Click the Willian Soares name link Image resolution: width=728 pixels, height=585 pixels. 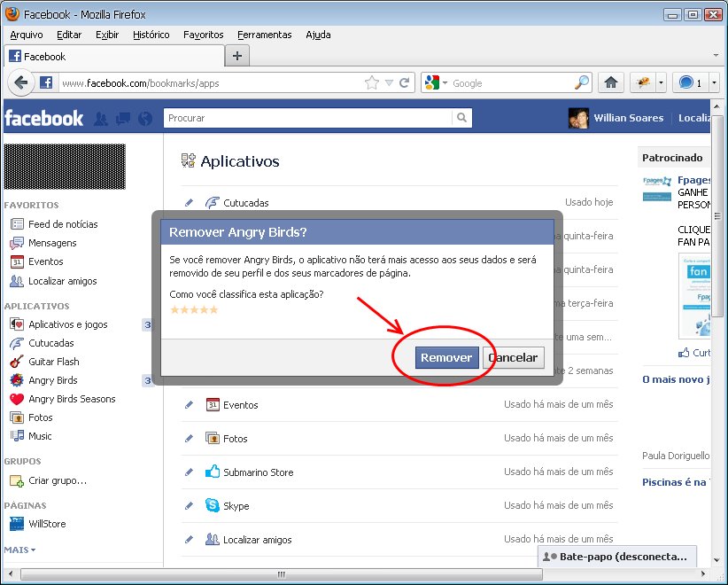(x=628, y=118)
